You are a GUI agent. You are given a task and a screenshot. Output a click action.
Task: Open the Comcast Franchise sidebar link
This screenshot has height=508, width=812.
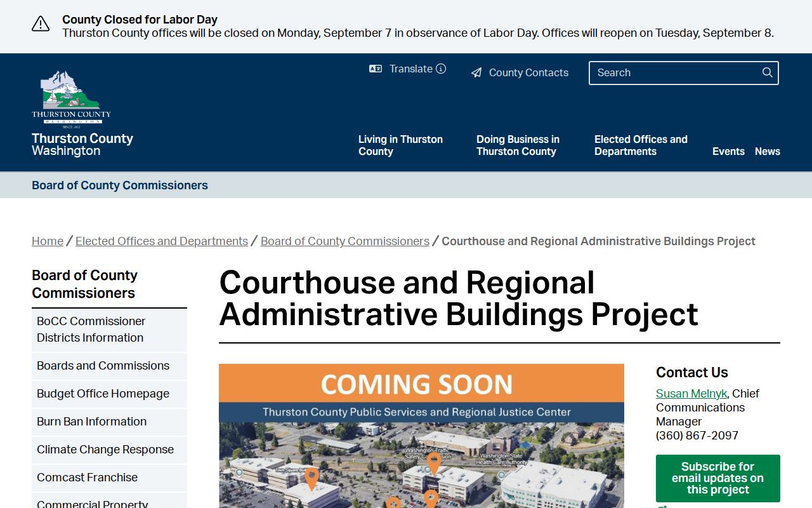click(109, 478)
